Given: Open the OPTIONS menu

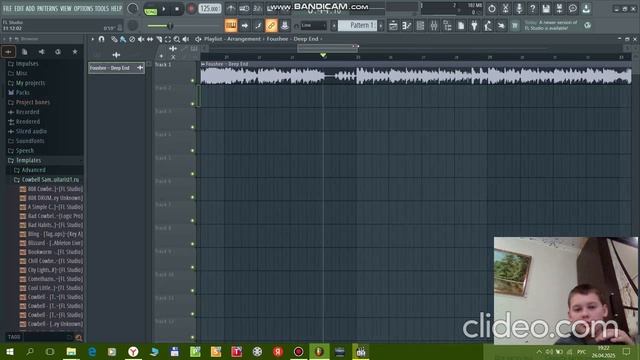Looking at the screenshot, I should point(83,8).
